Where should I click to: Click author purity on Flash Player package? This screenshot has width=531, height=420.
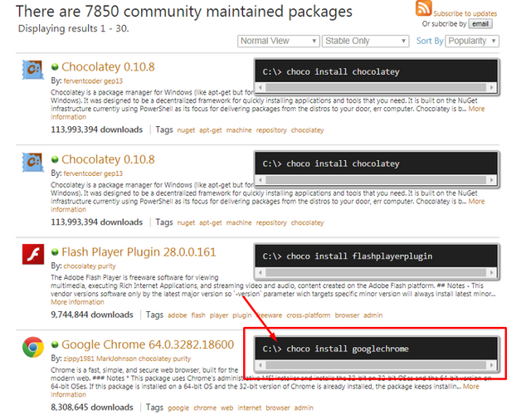pyautogui.click(x=107, y=266)
